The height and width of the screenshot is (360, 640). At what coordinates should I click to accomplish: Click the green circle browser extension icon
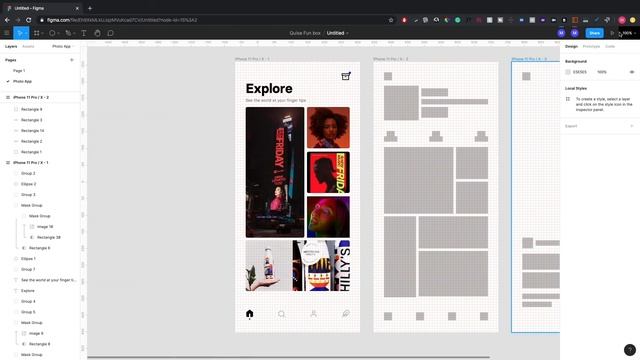point(458,20)
